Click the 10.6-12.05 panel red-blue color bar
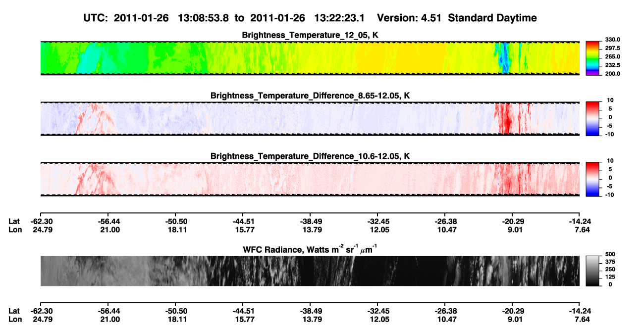This screenshot has width=644, height=330. [592, 179]
